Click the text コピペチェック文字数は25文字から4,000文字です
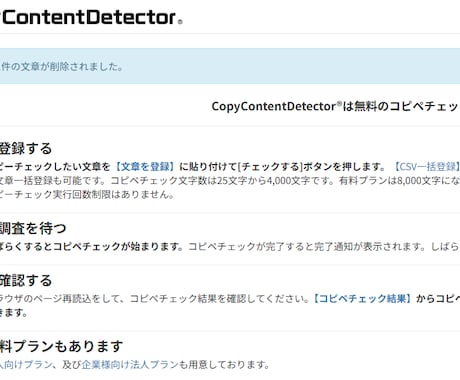 (223, 180)
